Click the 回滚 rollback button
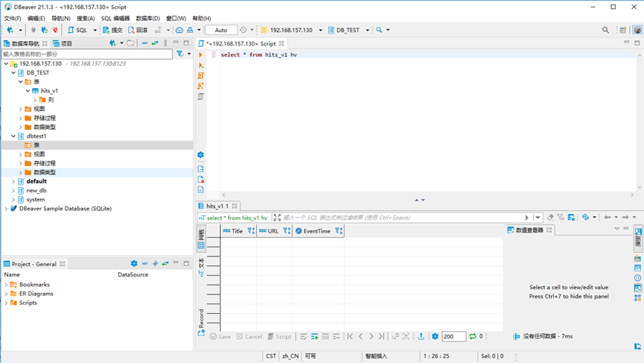Image resolution: width=644 pixels, height=363 pixels. click(138, 30)
